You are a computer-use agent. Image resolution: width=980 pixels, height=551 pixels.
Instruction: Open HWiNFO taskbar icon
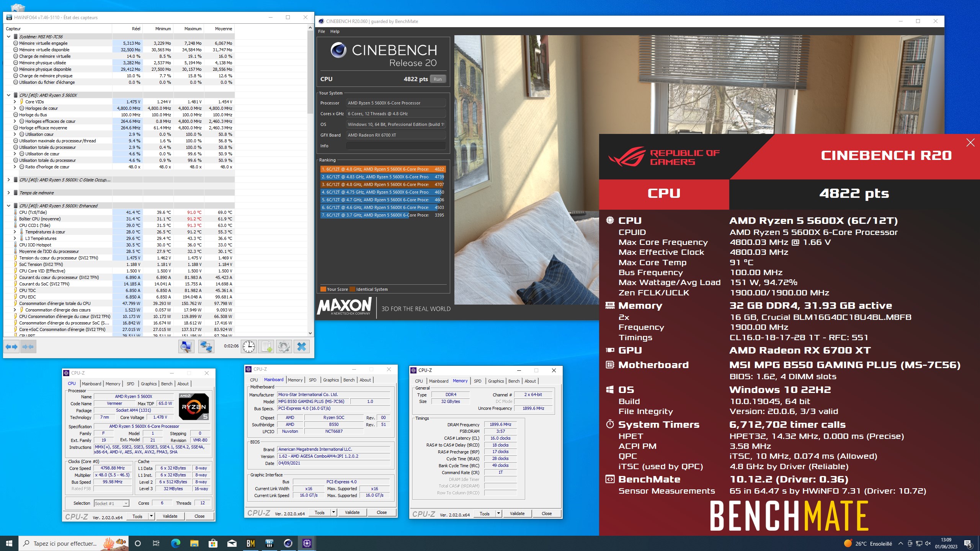(x=269, y=543)
